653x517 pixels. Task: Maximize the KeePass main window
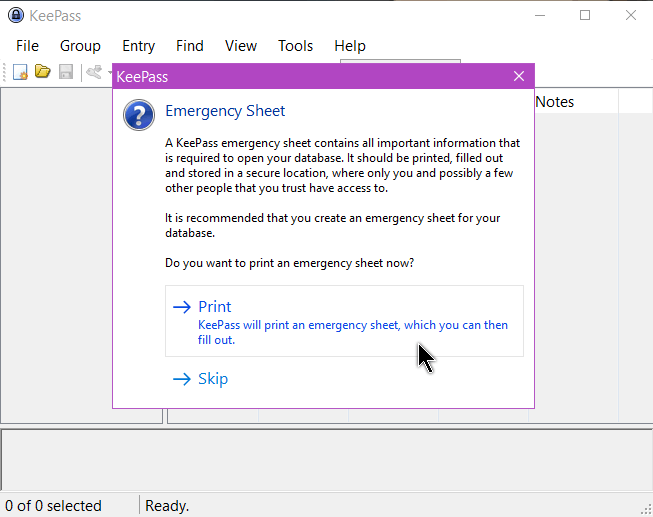pos(585,15)
